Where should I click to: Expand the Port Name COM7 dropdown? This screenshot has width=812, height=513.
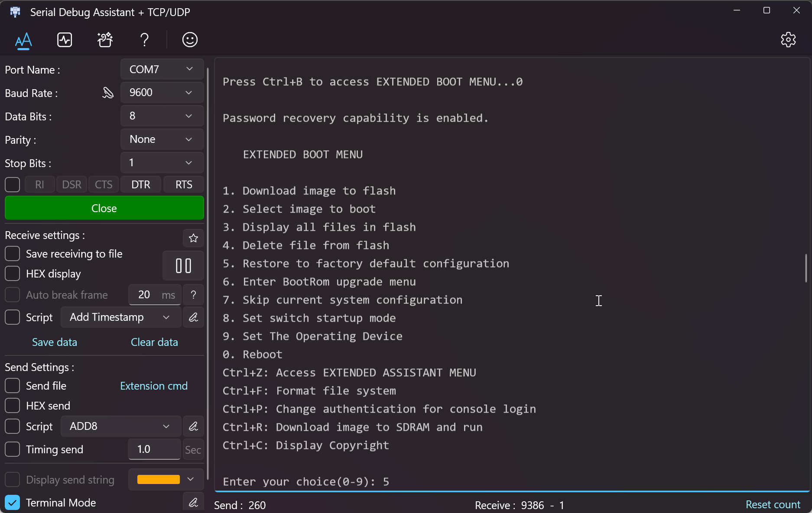(x=162, y=69)
